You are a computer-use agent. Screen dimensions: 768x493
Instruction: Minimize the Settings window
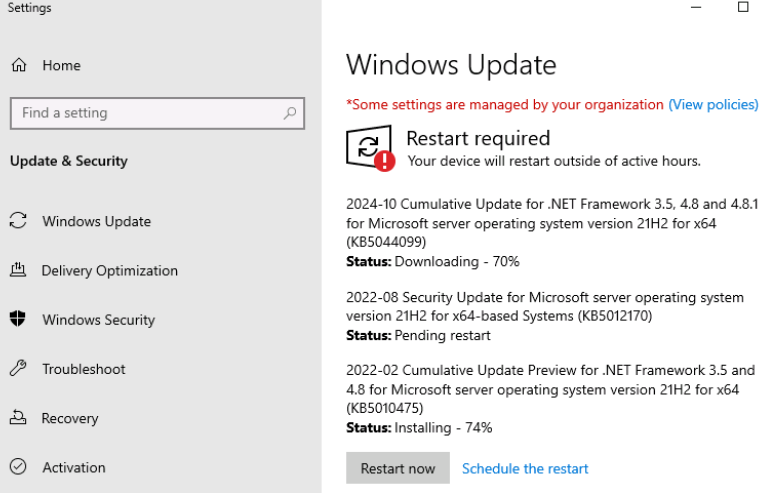[x=696, y=7]
